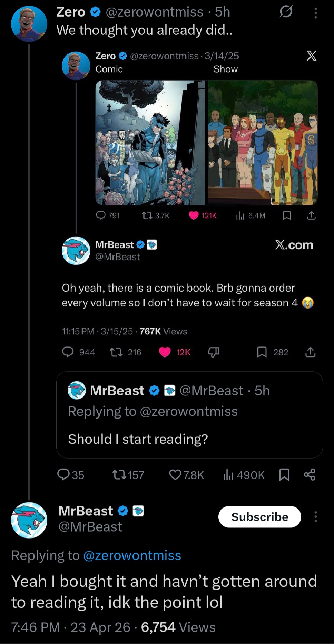The height and width of the screenshot is (644, 334).
Task: Open the 'Should I start reading?' quoted tweet
Action: [189, 415]
